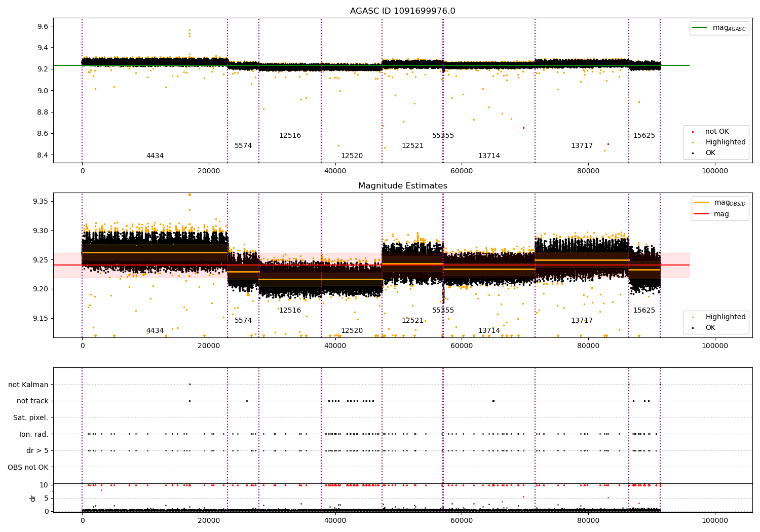Select the orange mag OBSID legend line
The width and height of the screenshot is (760, 532).
(x=702, y=203)
